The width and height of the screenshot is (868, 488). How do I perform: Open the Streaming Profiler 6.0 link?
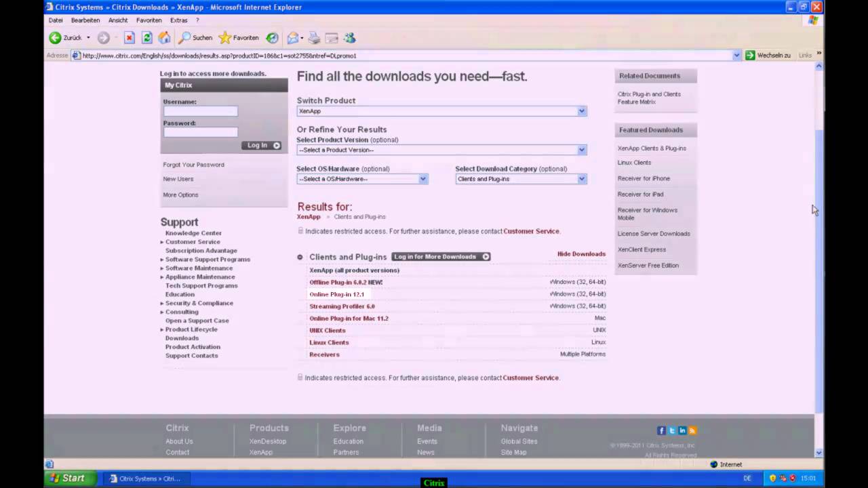tap(342, 306)
